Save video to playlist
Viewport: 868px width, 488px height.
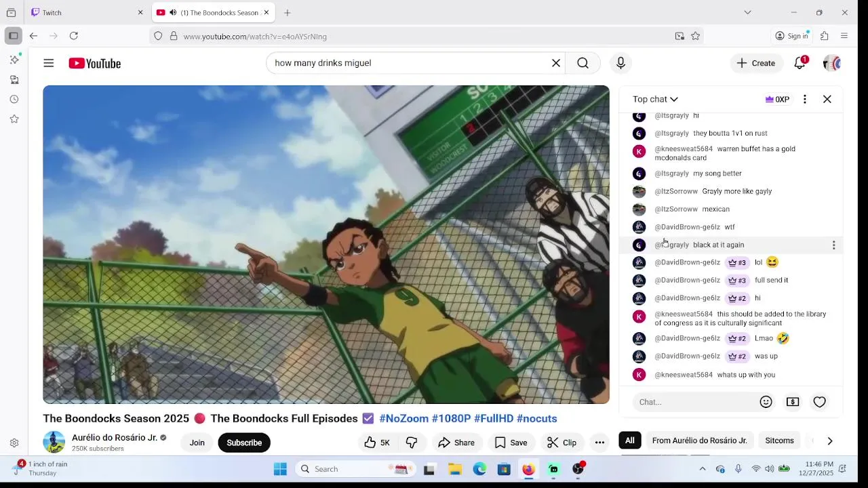tap(511, 443)
